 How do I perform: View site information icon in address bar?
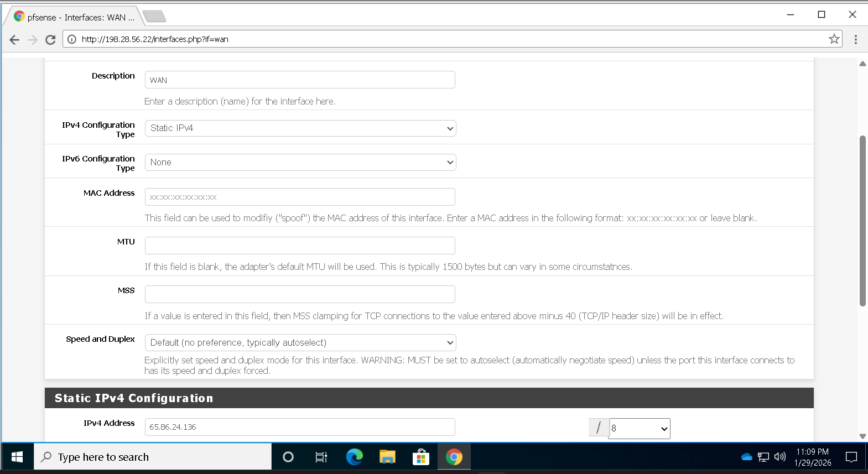click(x=72, y=39)
